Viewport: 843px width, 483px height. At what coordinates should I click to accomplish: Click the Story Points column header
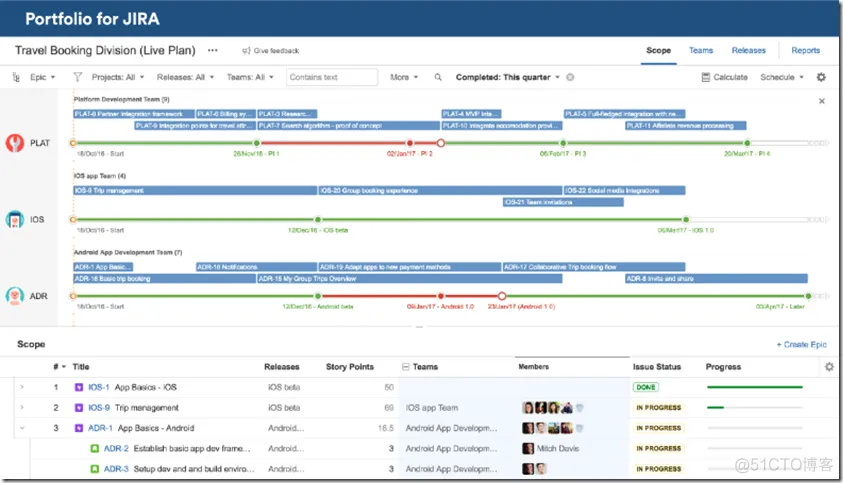pos(349,367)
